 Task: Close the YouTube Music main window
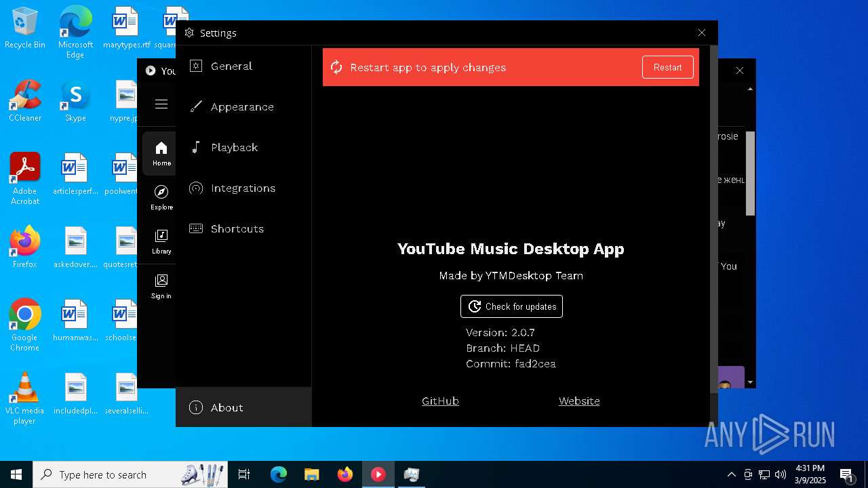[x=740, y=70]
